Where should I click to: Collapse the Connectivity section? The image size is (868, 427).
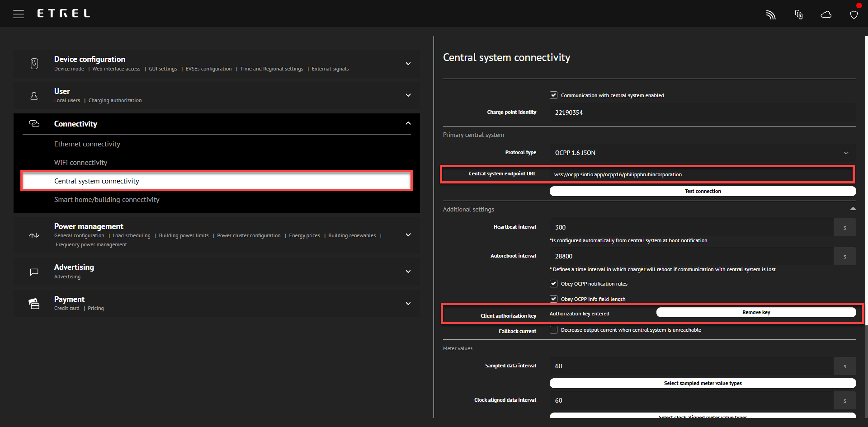pyautogui.click(x=408, y=123)
